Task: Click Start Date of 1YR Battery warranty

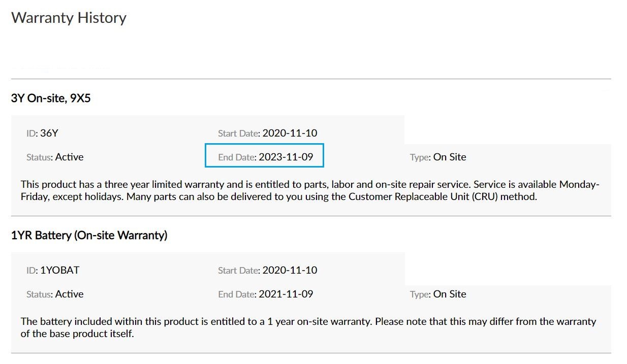Action: coord(290,271)
